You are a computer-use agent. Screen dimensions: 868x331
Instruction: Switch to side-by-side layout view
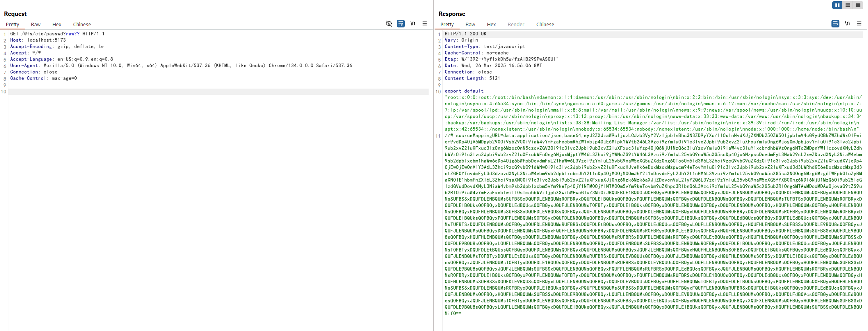pos(837,5)
